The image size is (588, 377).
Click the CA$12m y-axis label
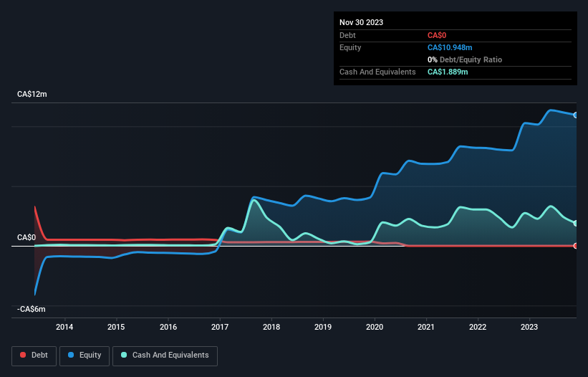(x=32, y=94)
